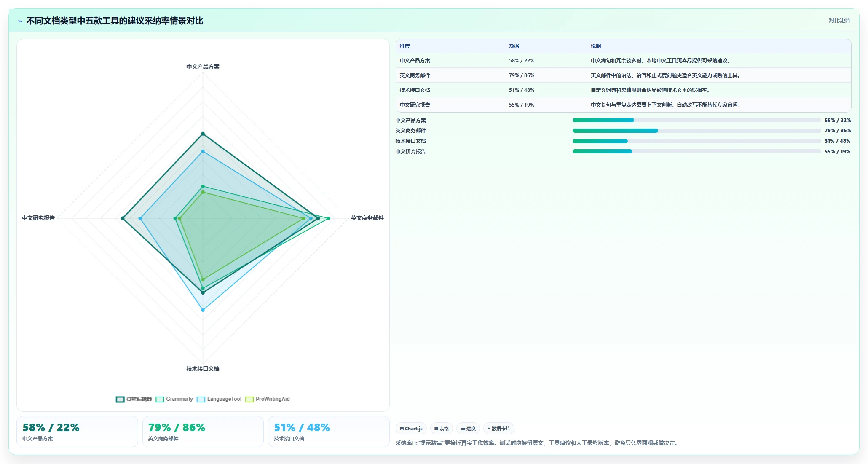Click the Chart.js tag chip

(411, 429)
